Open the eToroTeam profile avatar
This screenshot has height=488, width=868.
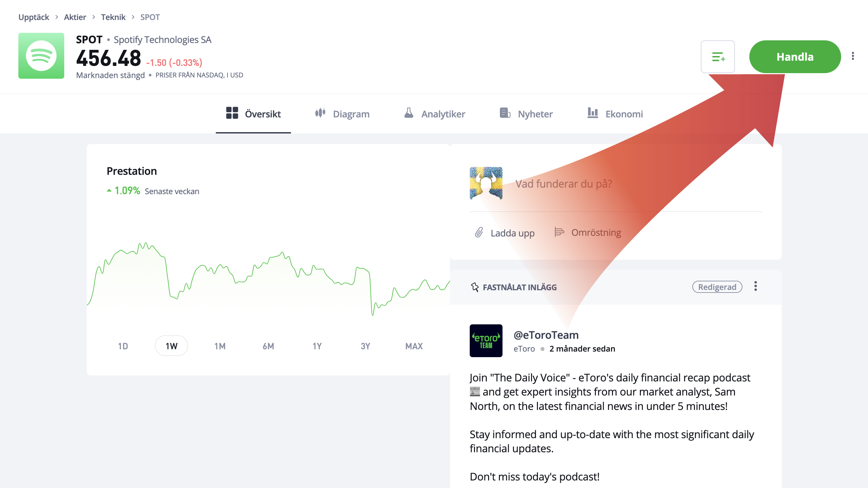486,341
